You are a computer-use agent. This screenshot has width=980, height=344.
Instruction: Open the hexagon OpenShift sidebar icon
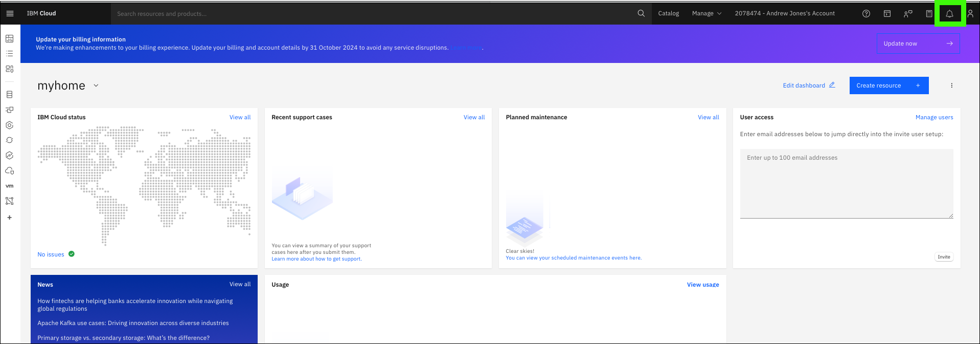point(9,155)
